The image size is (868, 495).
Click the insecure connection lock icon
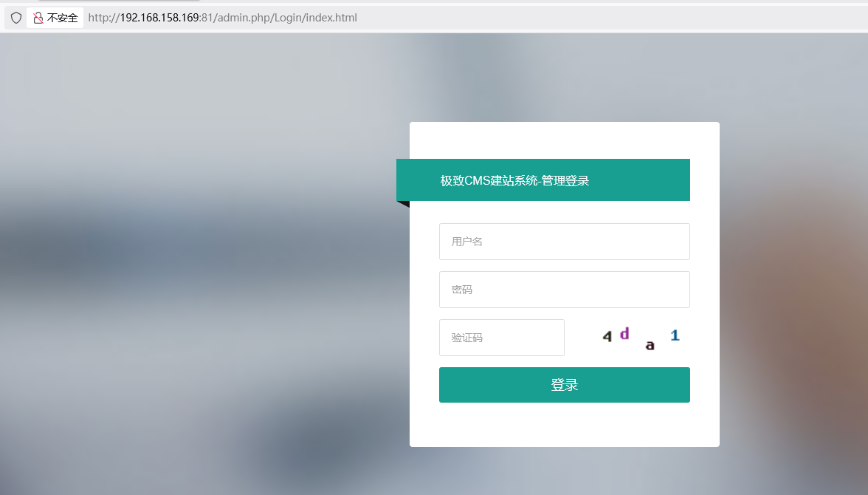38,18
